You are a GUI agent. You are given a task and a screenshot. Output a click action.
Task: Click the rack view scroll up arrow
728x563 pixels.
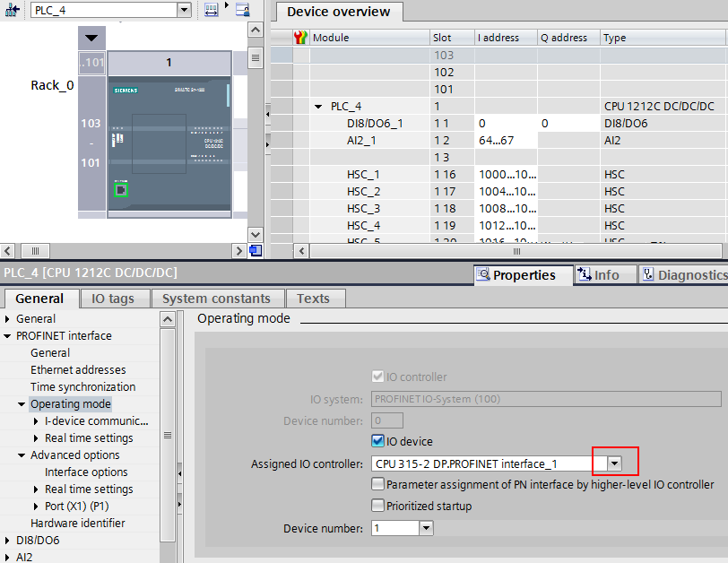pos(256,30)
